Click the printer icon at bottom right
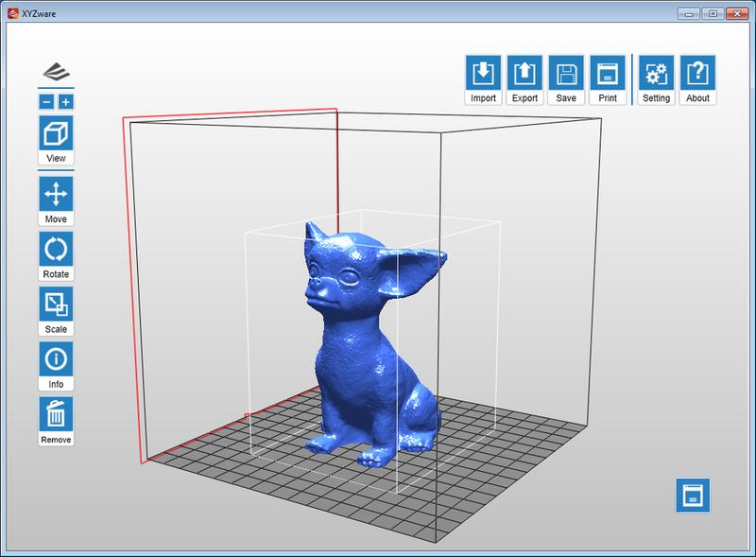Viewport: 756px width, 557px height. (693, 496)
